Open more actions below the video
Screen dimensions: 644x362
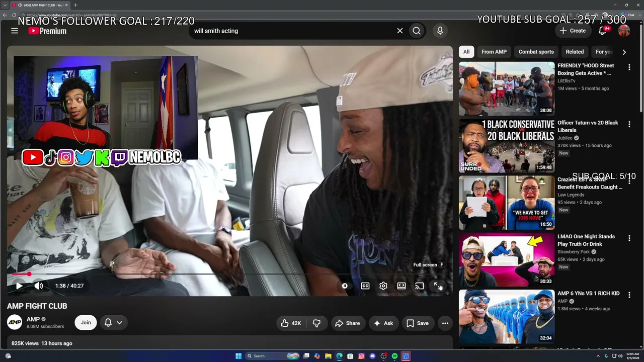(x=445, y=323)
